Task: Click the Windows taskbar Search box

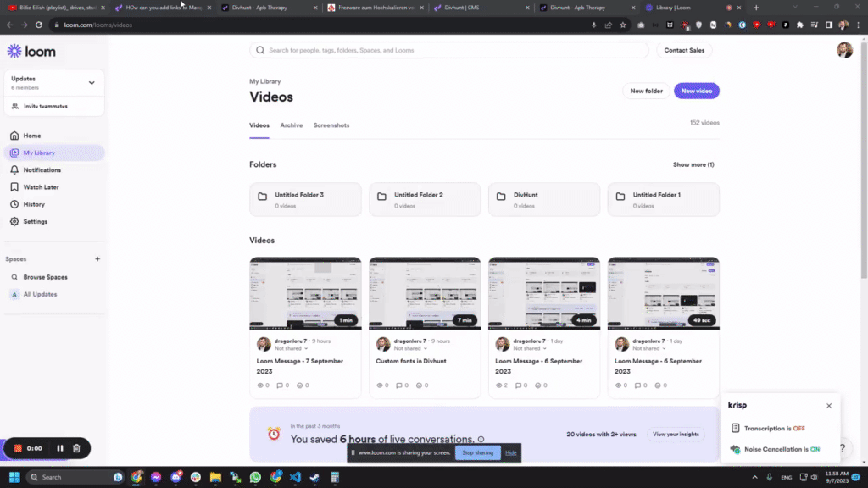Action: point(75,477)
